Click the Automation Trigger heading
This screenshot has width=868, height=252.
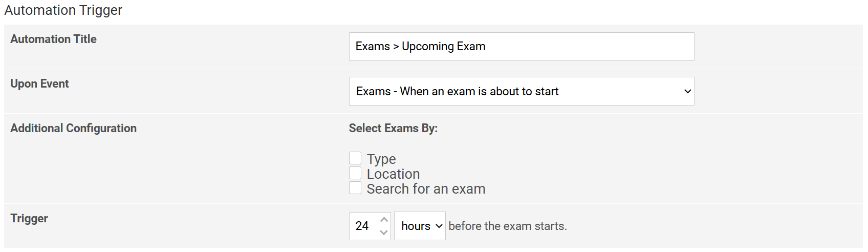[x=63, y=10]
